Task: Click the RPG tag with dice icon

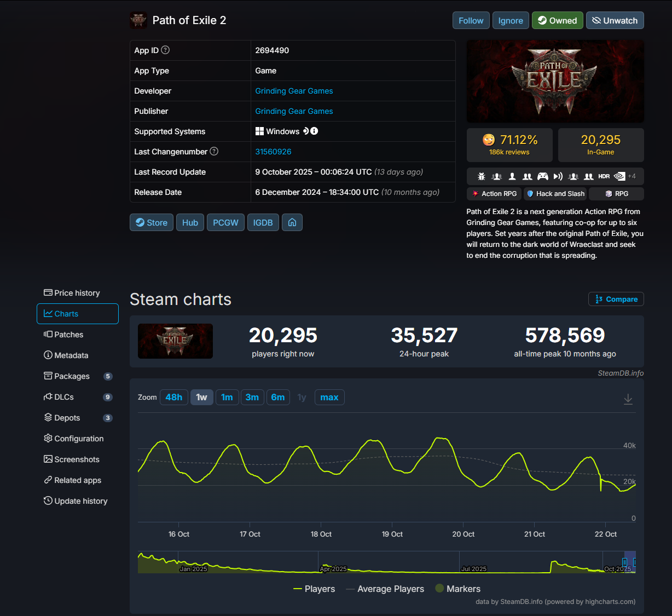Action: (x=616, y=194)
